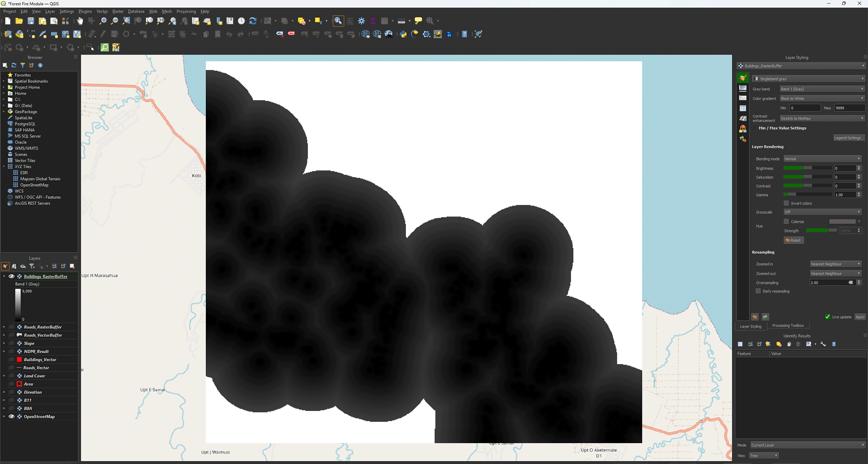The height and width of the screenshot is (464, 868).
Task: Open the Python Console icon
Action: [403, 34]
